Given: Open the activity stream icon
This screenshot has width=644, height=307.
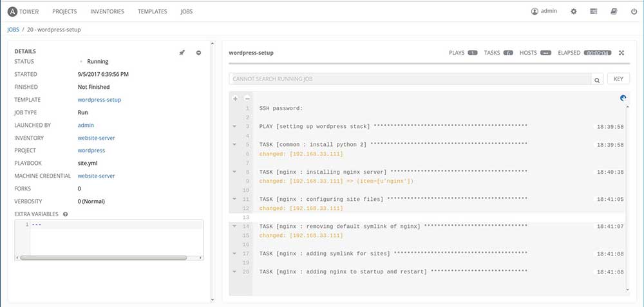Looking at the screenshot, I should coord(594,12).
